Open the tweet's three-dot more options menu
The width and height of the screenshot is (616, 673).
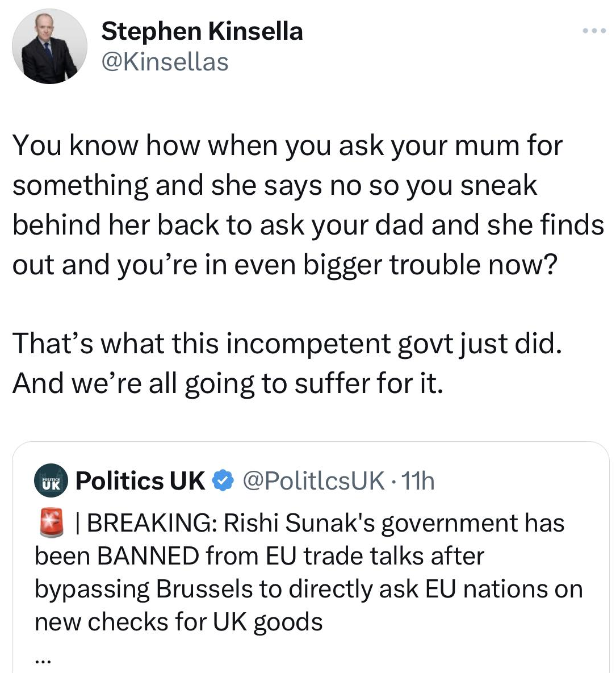coord(594,31)
